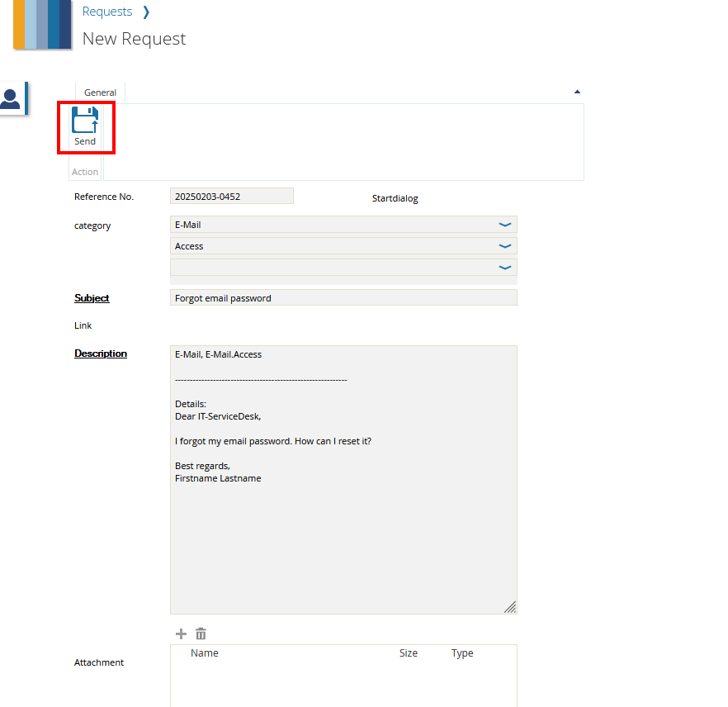
Task: Expand the empty third category dropdown
Action: (504, 267)
